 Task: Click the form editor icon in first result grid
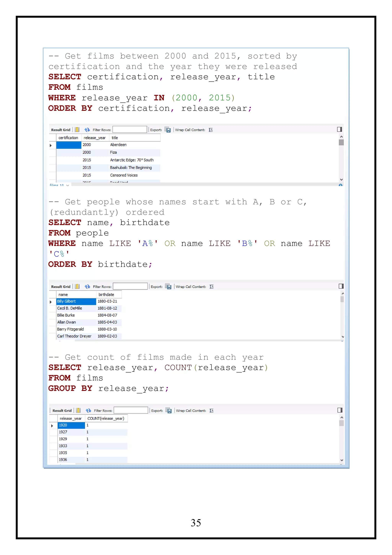click(x=77, y=130)
